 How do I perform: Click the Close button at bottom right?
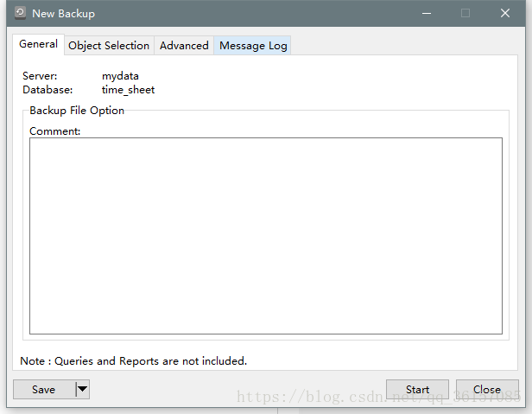coord(487,390)
